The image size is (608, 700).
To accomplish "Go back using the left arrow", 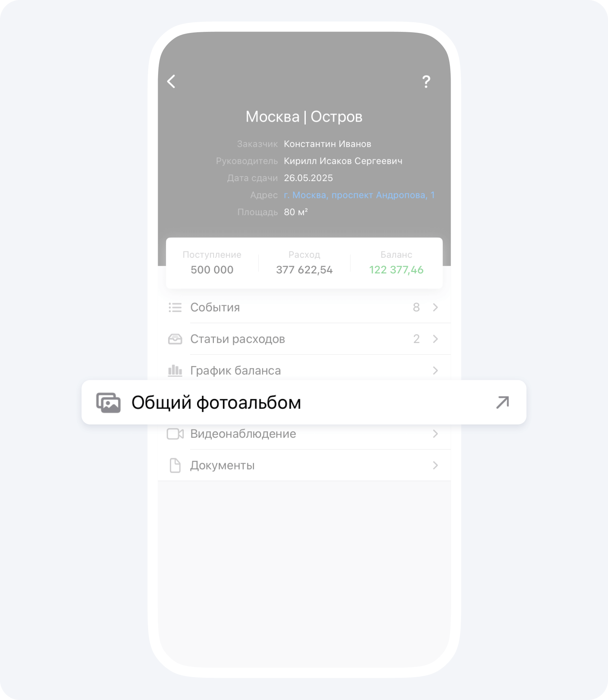I will (x=171, y=82).
